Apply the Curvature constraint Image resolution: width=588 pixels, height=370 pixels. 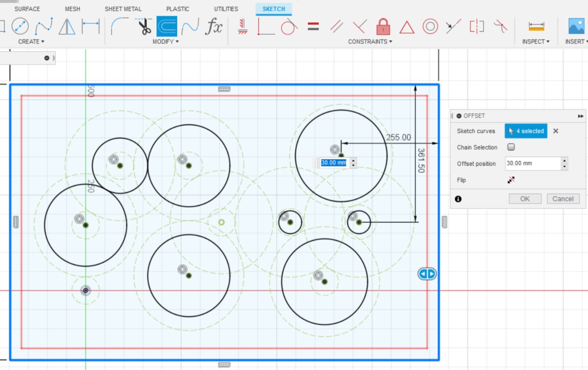(500, 27)
